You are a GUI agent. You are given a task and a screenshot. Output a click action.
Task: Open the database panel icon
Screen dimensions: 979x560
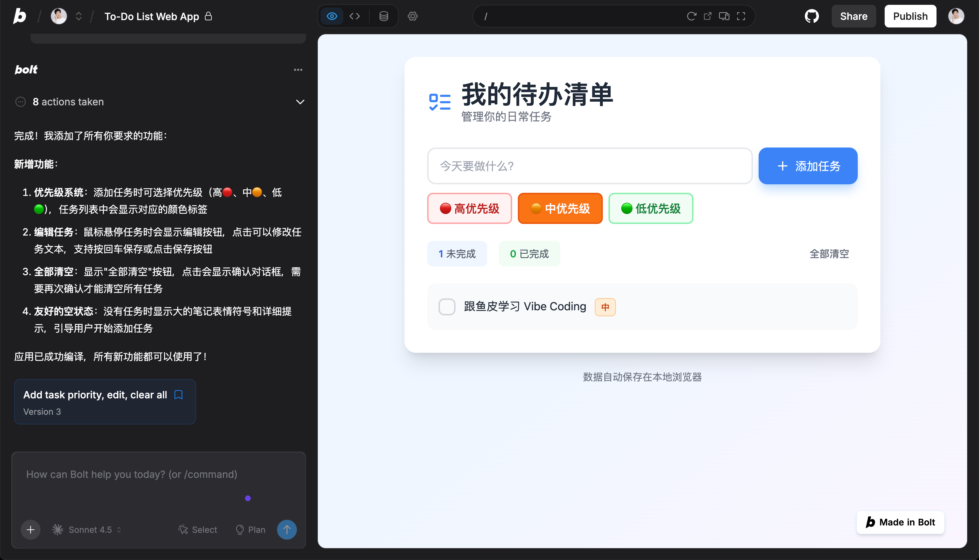[383, 16]
